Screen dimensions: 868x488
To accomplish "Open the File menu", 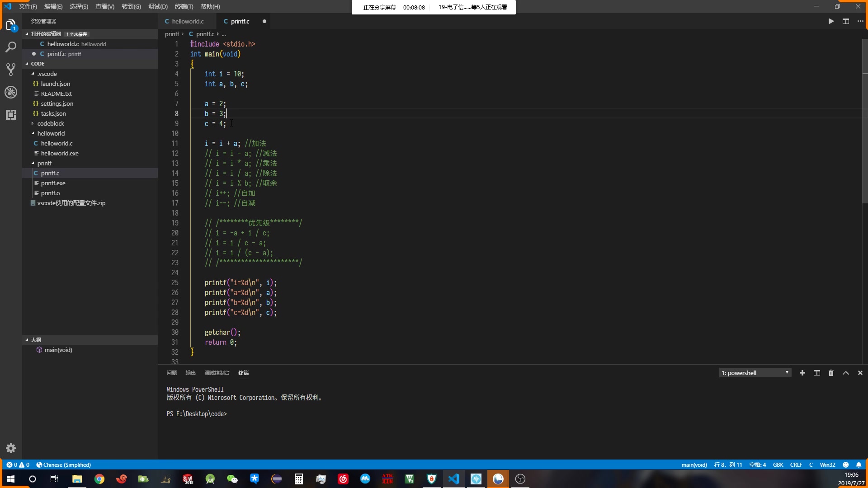I will [28, 6].
